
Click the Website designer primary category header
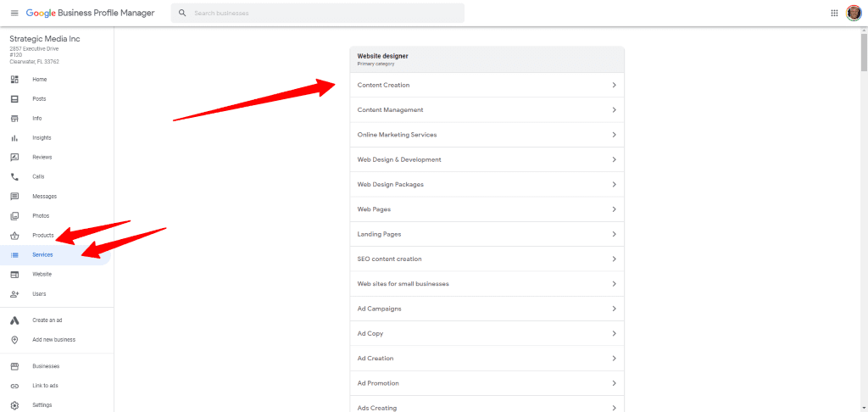[x=487, y=59]
